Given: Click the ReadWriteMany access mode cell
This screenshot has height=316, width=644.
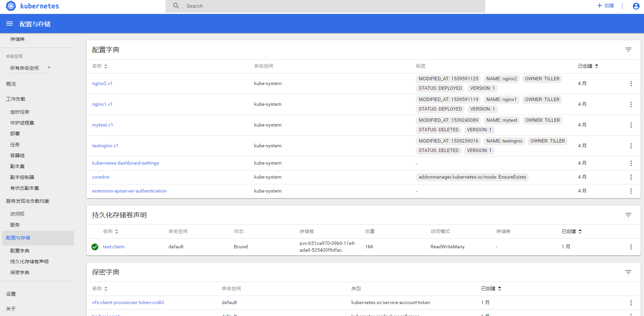Looking at the screenshot, I should 447,247.
